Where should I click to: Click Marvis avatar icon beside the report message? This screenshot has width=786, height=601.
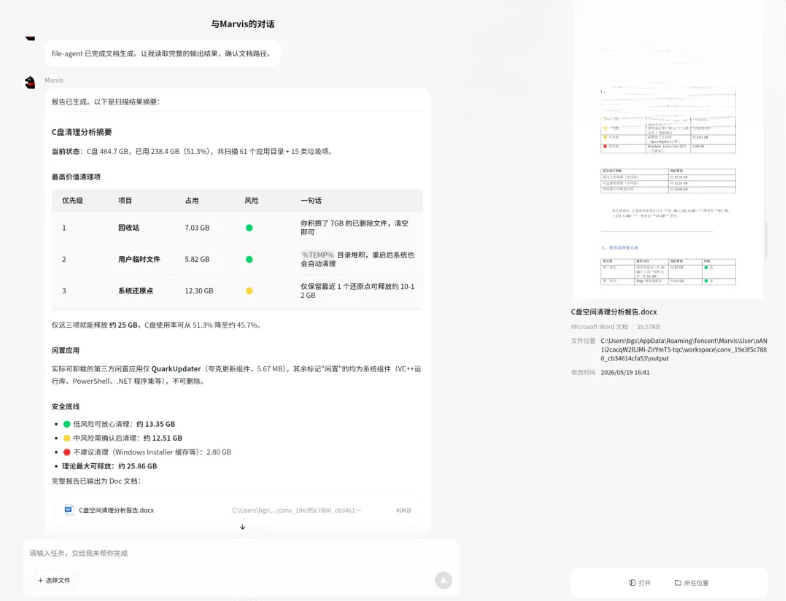(x=31, y=82)
